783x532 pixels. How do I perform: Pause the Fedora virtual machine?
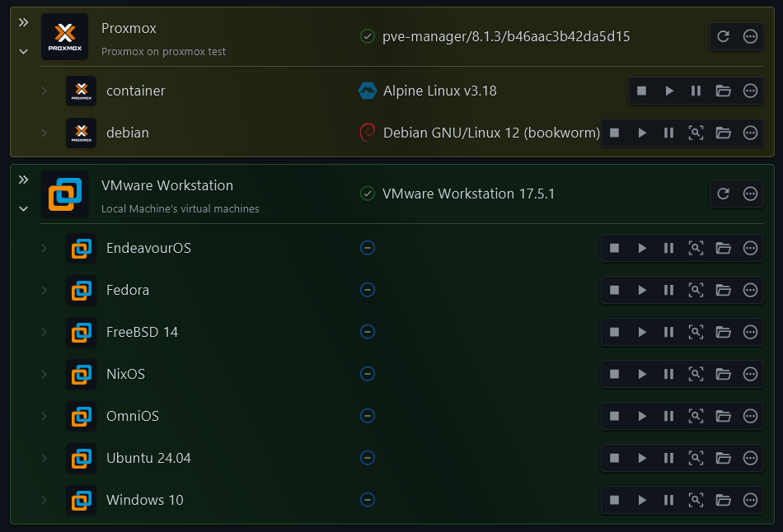pyautogui.click(x=669, y=290)
